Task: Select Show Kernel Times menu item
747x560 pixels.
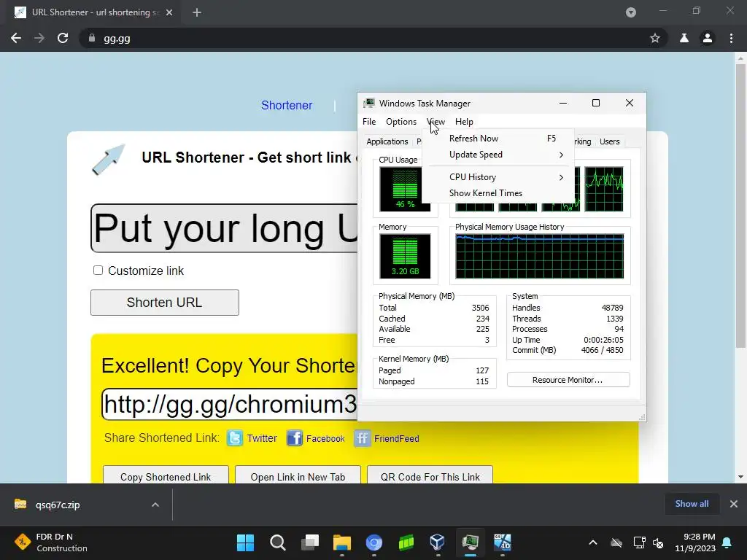Action: (499, 192)
